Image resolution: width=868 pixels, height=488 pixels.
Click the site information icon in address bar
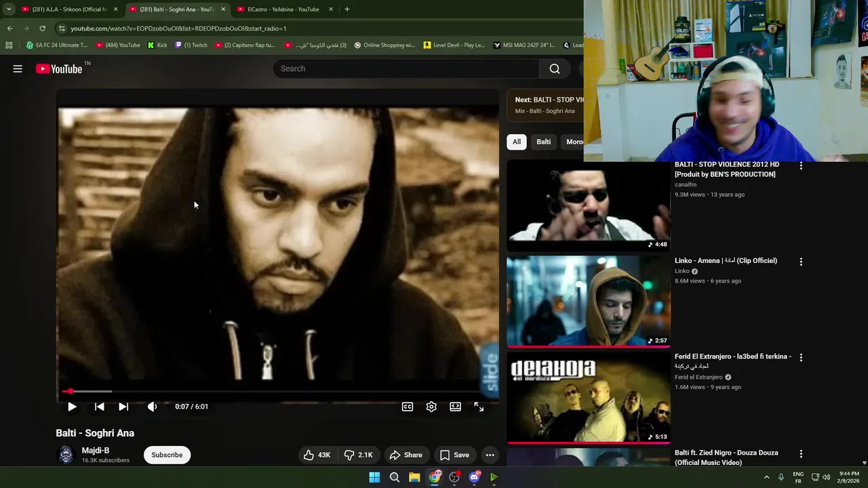click(62, 28)
